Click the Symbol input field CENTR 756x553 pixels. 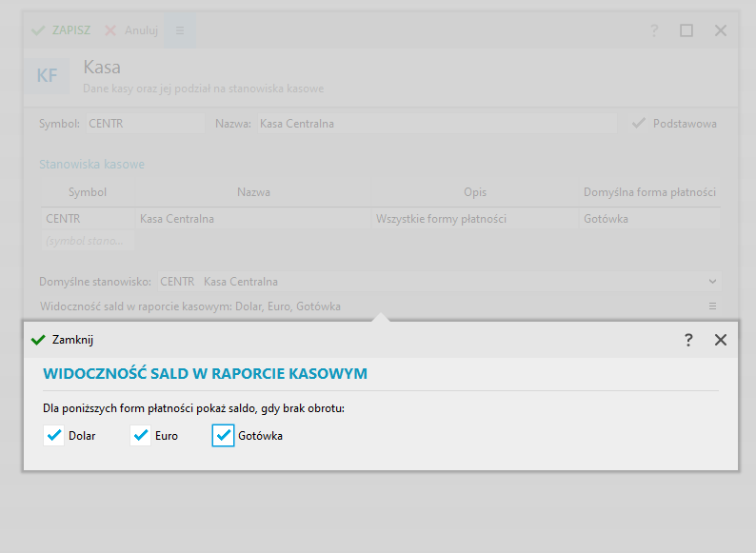click(x=146, y=124)
